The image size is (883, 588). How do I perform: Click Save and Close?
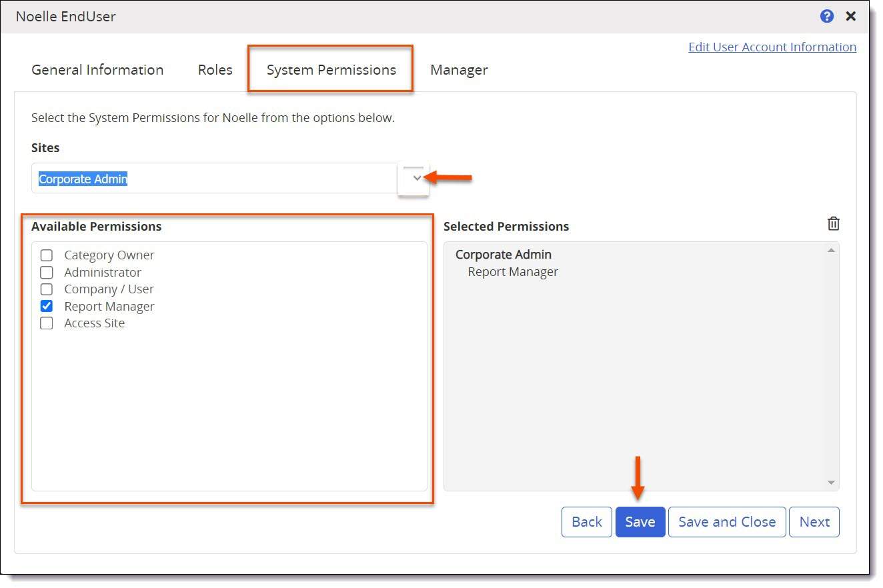[726, 521]
